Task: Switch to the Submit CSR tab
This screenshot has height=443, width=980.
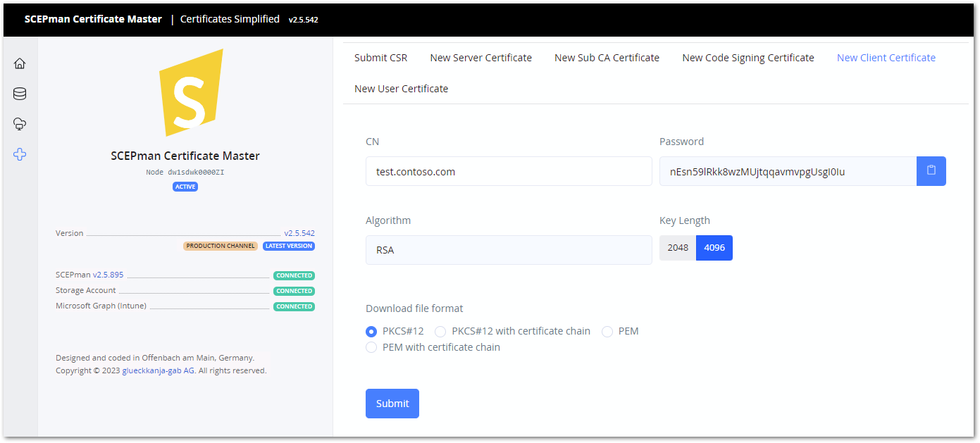Action: (x=380, y=58)
